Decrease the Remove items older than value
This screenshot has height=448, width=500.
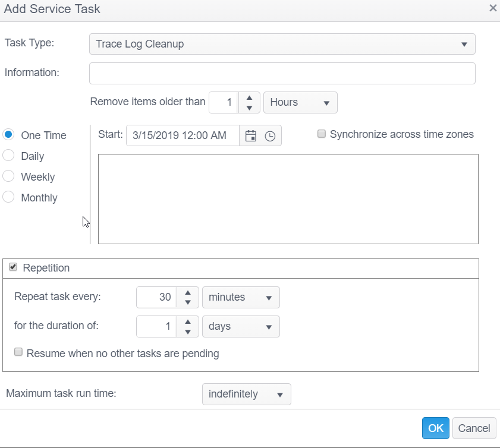coord(249,108)
